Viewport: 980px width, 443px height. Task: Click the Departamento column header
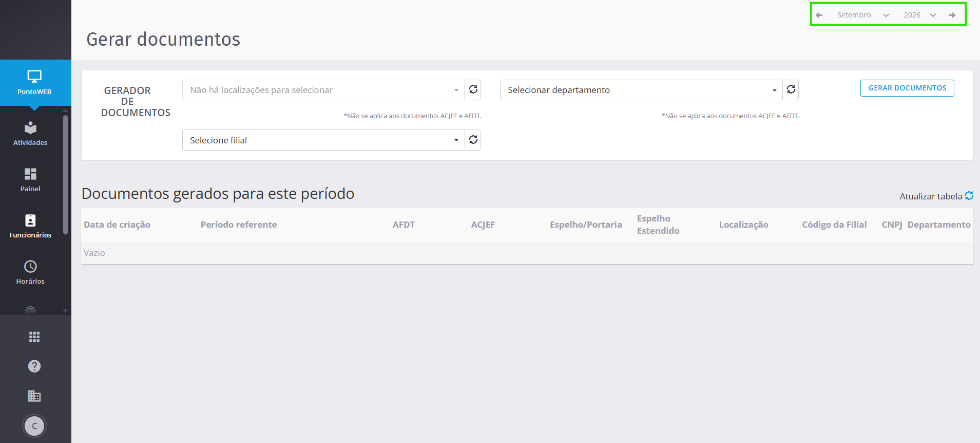click(x=939, y=225)
